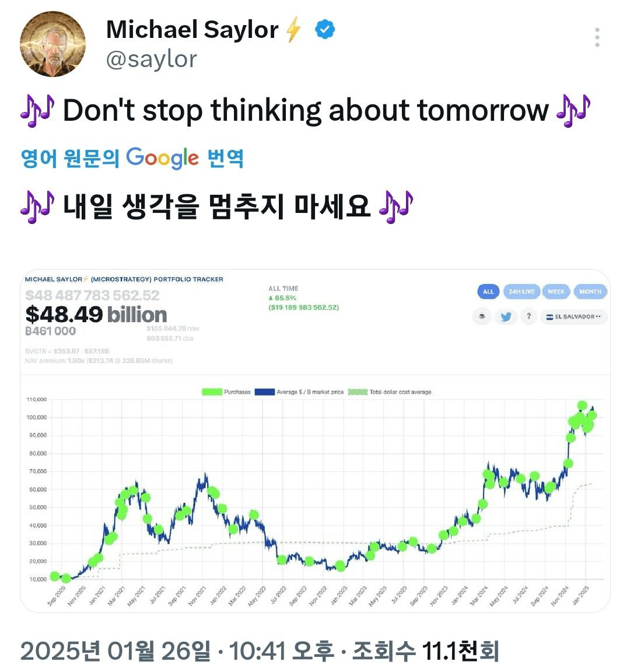Open the El Salvador portfolio selector

[x=573, y=317]
